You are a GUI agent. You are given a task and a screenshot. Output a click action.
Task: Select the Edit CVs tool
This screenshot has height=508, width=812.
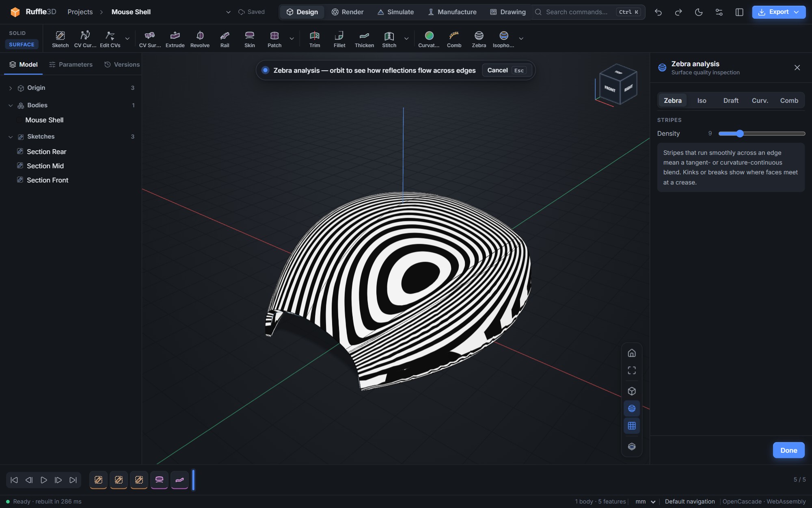(x=110, y=39)
